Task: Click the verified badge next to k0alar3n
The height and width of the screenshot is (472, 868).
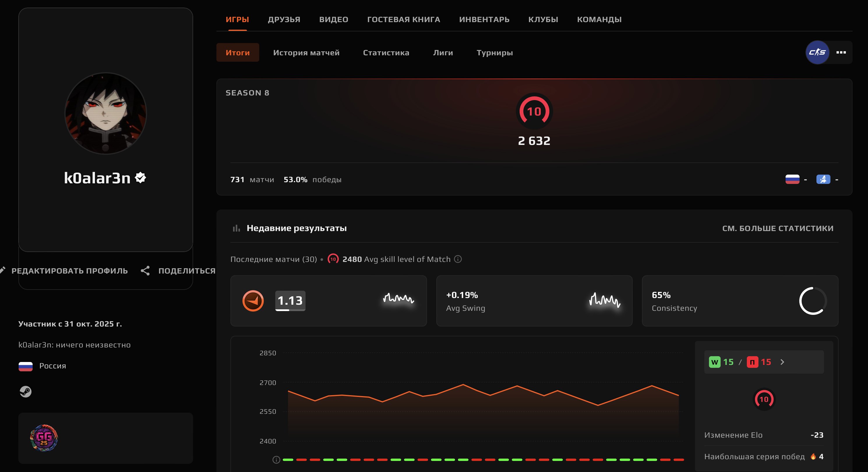Action: (140, 178)
